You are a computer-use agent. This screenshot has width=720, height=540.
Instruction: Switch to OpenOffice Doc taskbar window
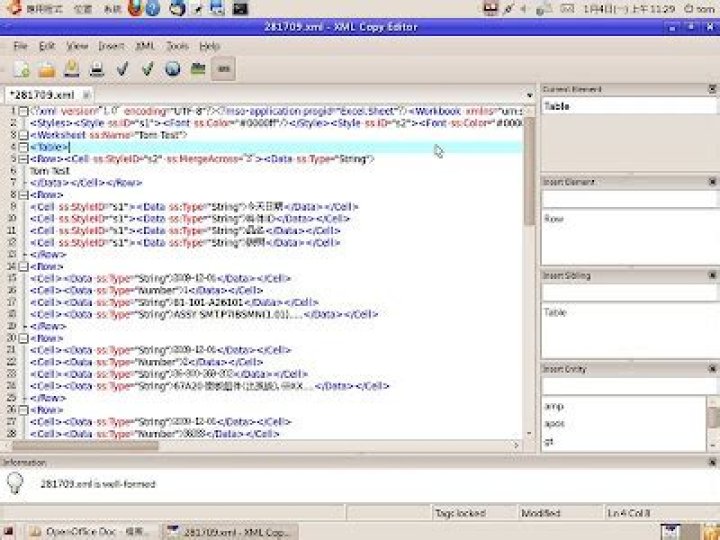[90, 532]
